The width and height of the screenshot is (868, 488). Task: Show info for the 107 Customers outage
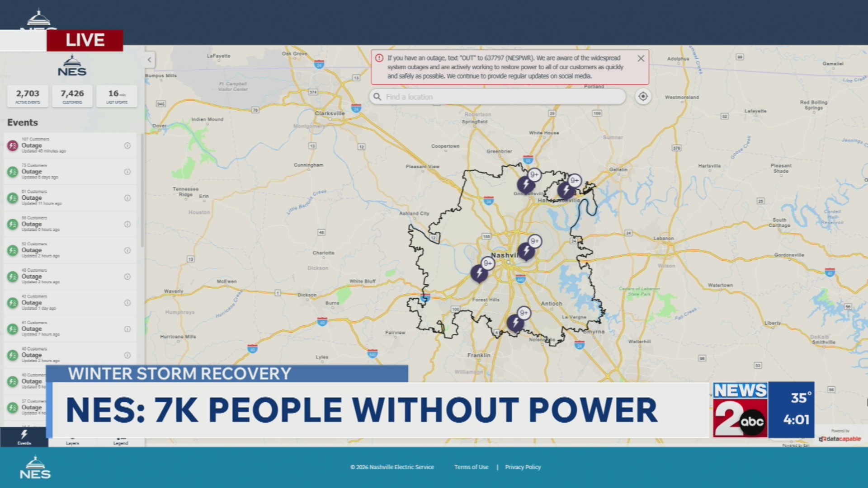click(127, 145)
